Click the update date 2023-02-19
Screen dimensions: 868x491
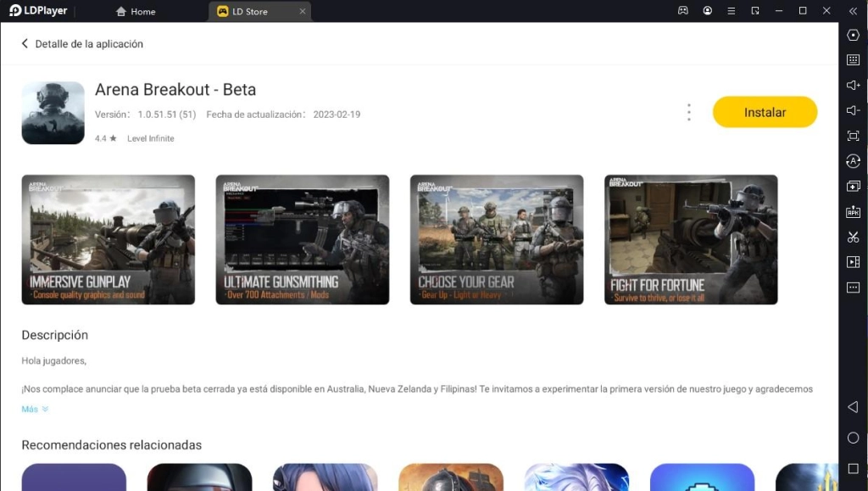coord(337,114)
